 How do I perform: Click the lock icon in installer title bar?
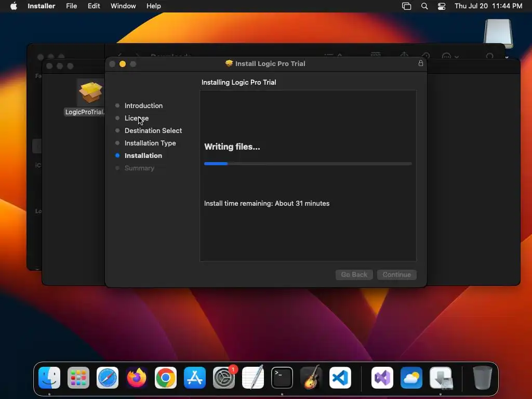[x=421, y=63]
